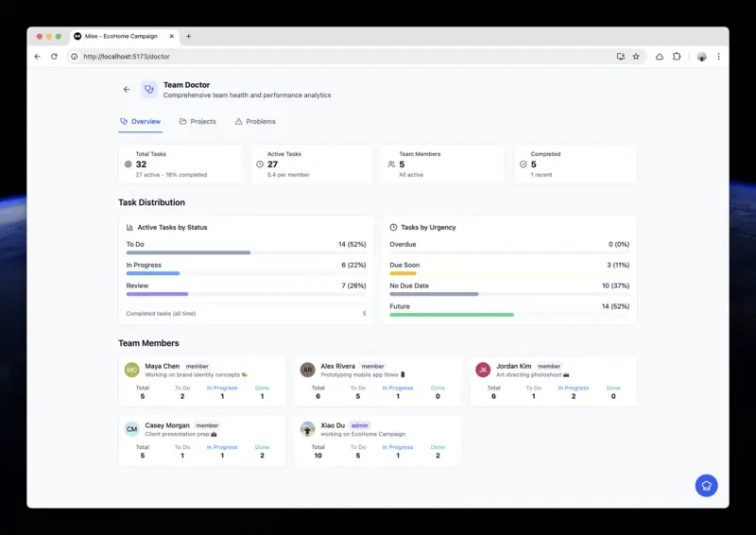This screenshot has height=535, width=756.
Task: Click the Team Members people icon
Action: tap(391, 164)
